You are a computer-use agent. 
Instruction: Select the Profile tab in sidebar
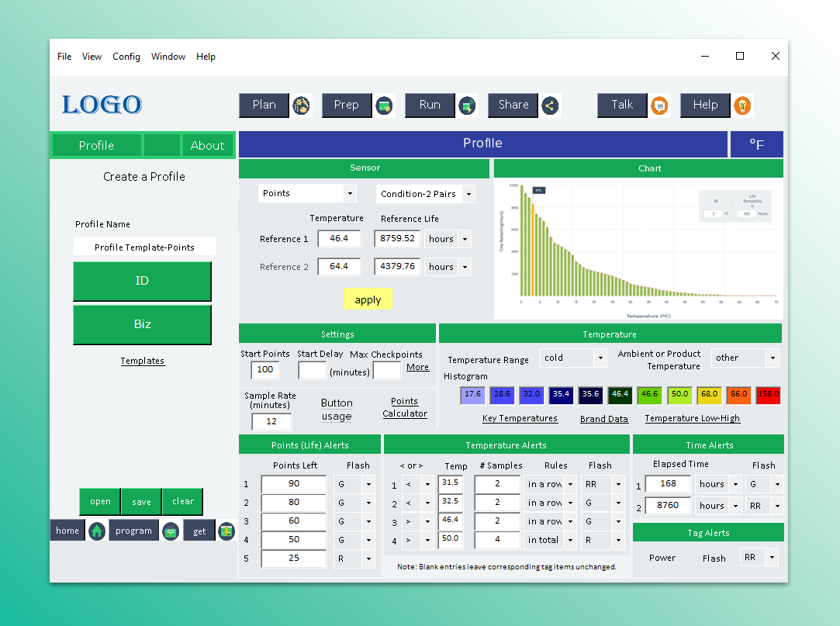[96, 145]
